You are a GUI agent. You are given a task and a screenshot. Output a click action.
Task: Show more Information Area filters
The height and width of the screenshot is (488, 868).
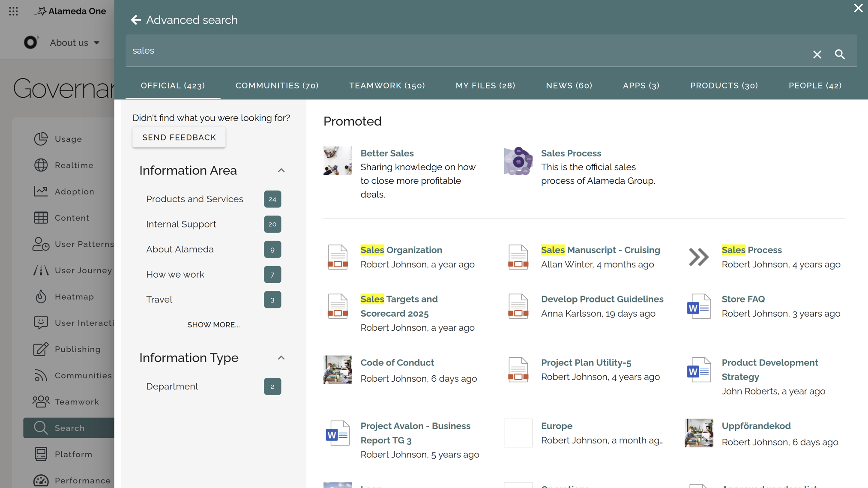(x=213, y=325)
